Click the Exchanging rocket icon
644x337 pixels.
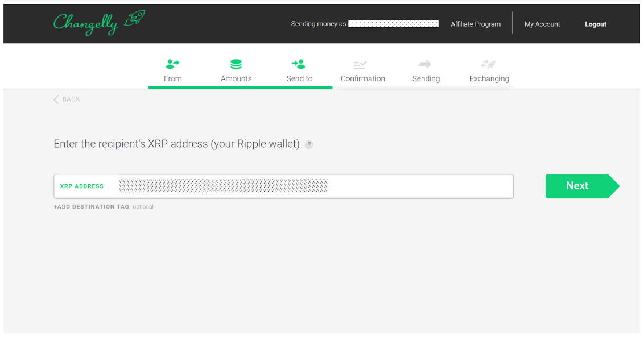[488, 64]
